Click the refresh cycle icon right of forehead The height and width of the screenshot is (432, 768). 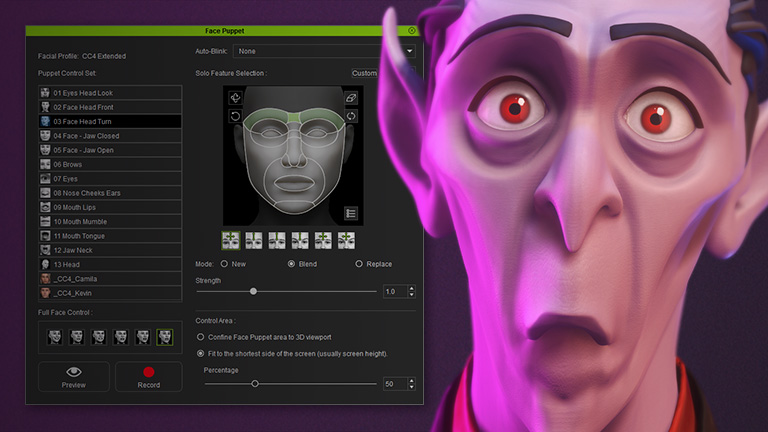[351, 116]
